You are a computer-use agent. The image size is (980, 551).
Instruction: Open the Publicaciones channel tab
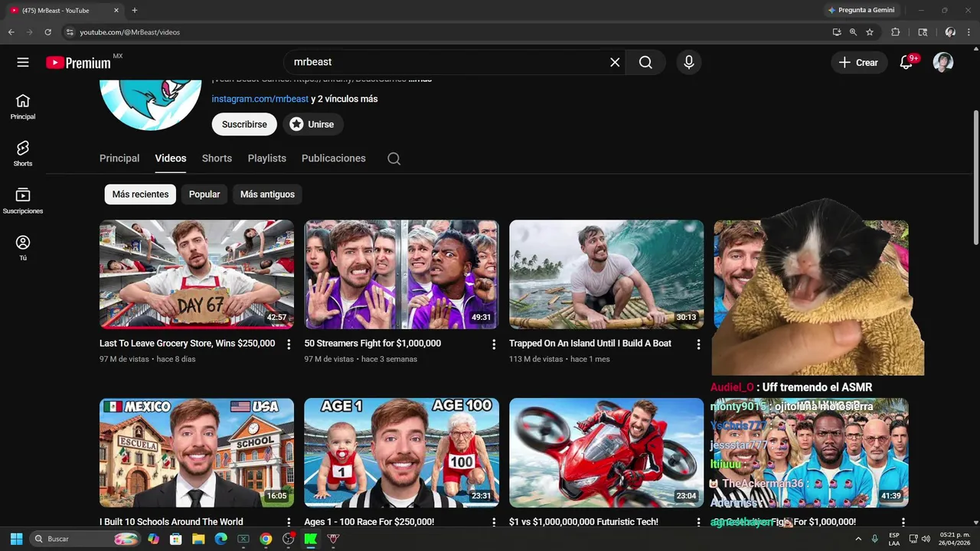(334, 158)
